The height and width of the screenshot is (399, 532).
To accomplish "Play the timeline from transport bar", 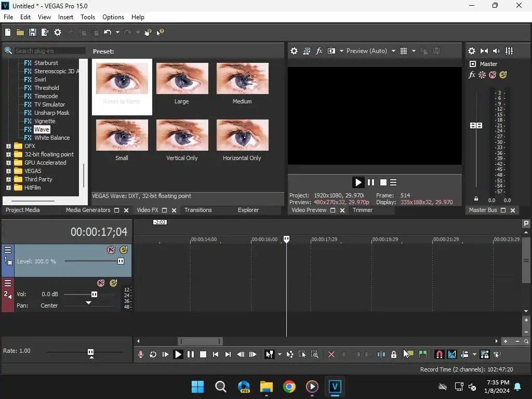I will click(178, 354).
